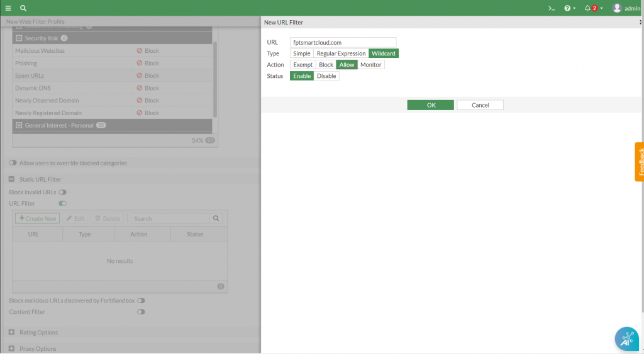Image resolution: width=644 pixels, height=354 pixels.
Task: Expand the Rating Options section
Action: (x=12, y=332)
